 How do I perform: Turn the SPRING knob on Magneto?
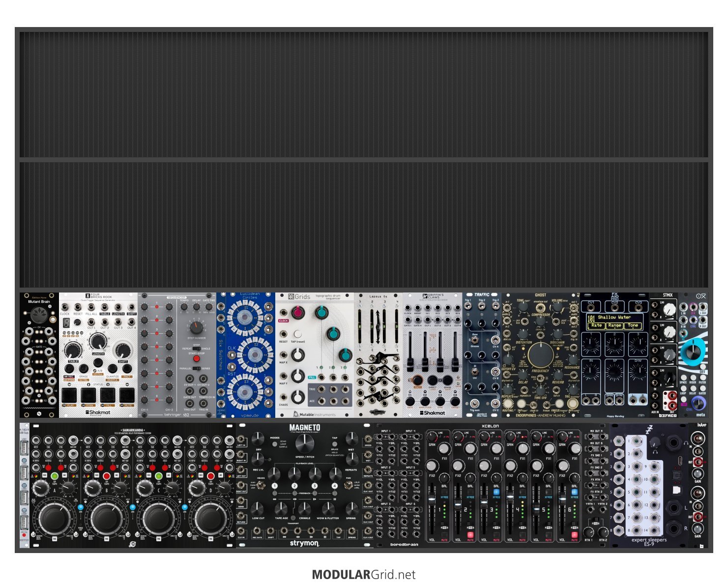[x=351, y=508]
